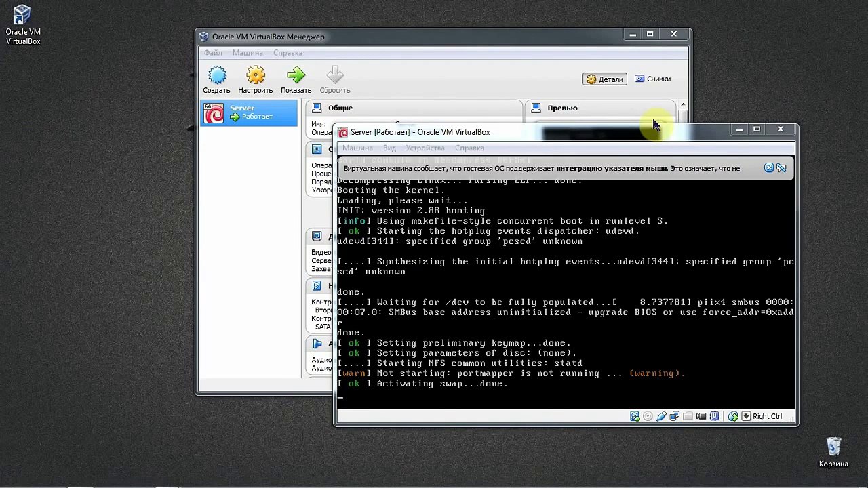Maximize the VirtualBox Manager window
This screenshot has height=488, width=868.
point(650,34)
